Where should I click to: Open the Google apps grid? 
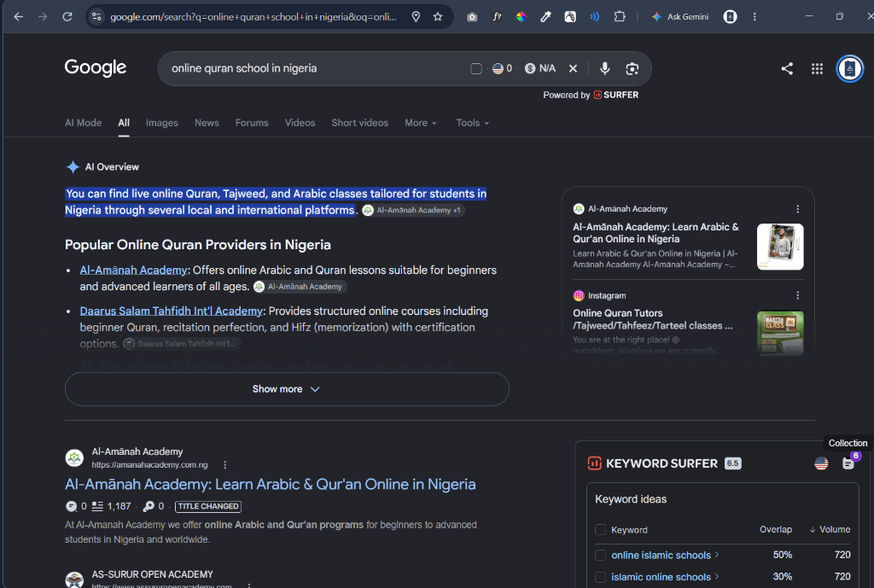[x=817, y=68]
